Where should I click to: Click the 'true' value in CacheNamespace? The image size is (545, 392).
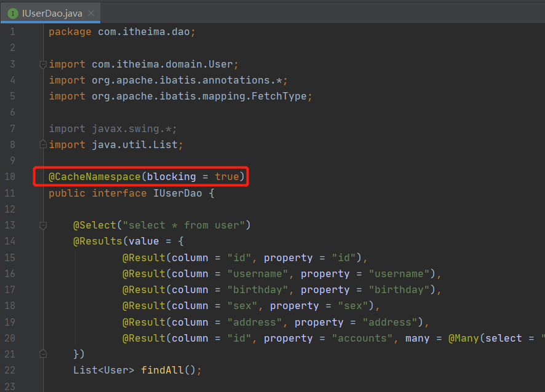[226, 177]
